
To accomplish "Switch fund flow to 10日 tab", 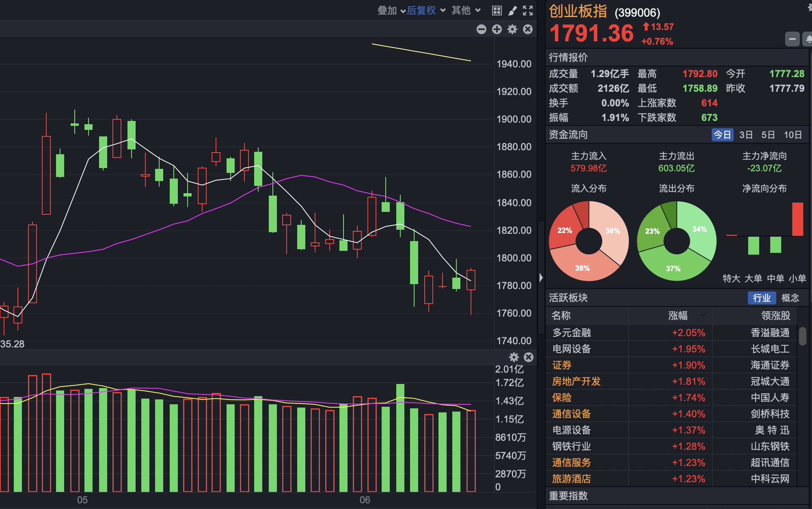I will point(793,135).
